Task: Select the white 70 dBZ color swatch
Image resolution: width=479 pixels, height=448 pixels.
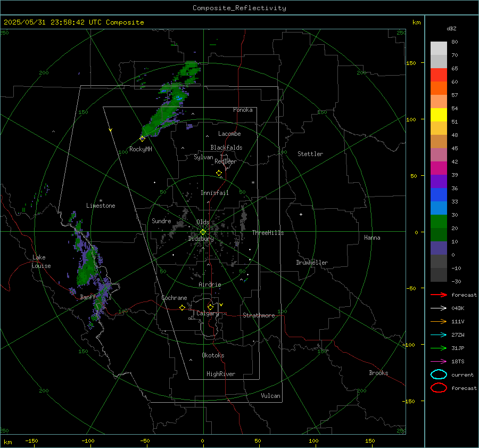Action: [x=439, y=48]
